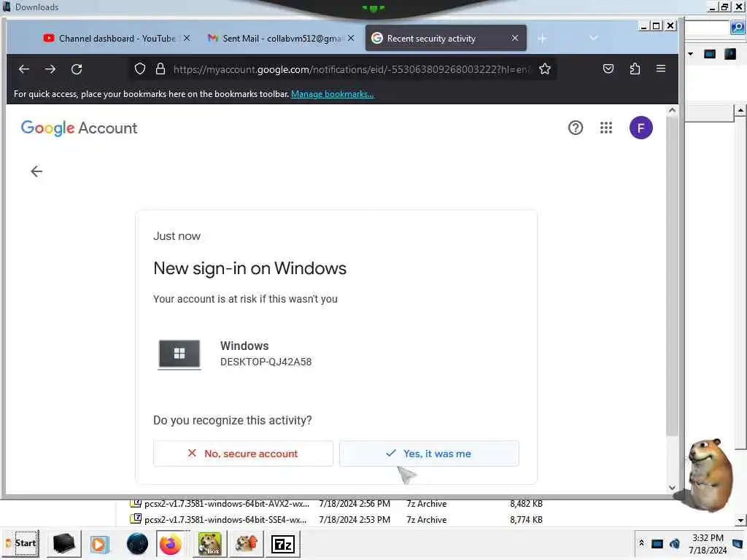This screenshot has height=560, width=747.
Task: Click the browser vertical scrollbar thumb
Action: point(672,275)
